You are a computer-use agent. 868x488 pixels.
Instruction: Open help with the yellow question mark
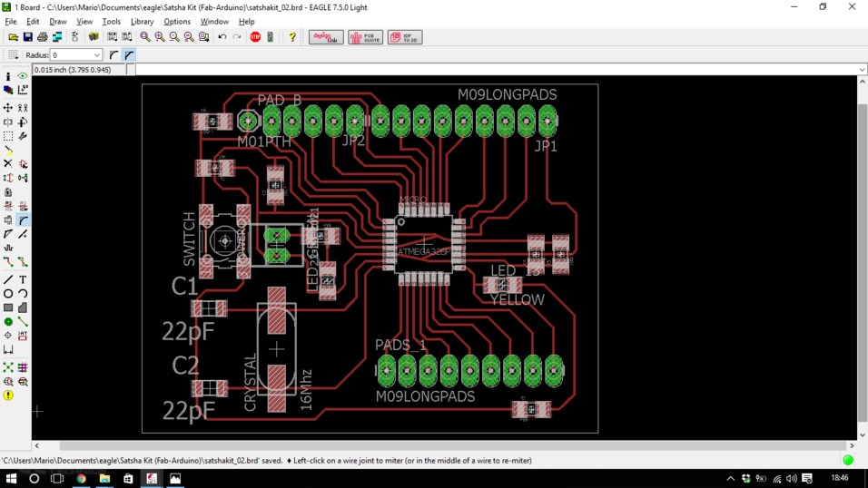[x=292, y=37]
